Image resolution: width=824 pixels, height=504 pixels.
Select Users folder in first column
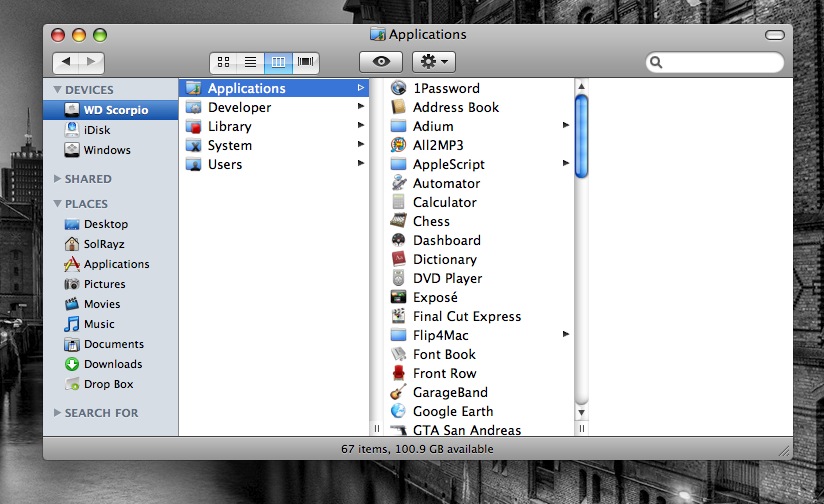click(274, 164)
